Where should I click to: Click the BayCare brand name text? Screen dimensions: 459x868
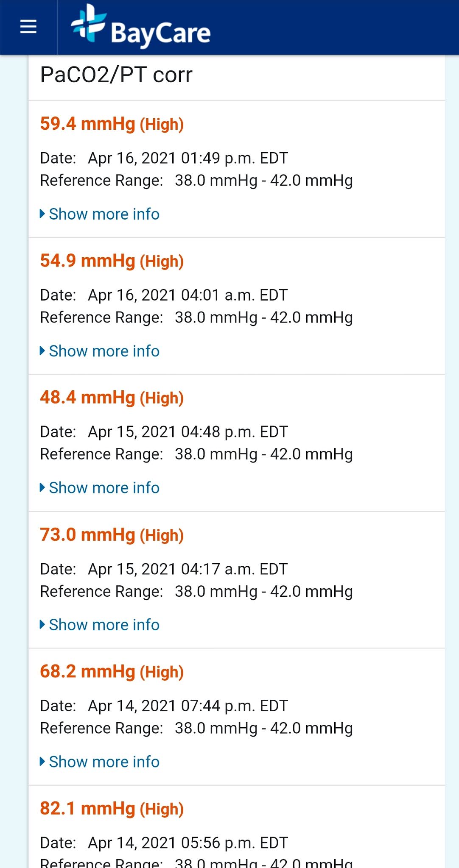pos(160,33)
